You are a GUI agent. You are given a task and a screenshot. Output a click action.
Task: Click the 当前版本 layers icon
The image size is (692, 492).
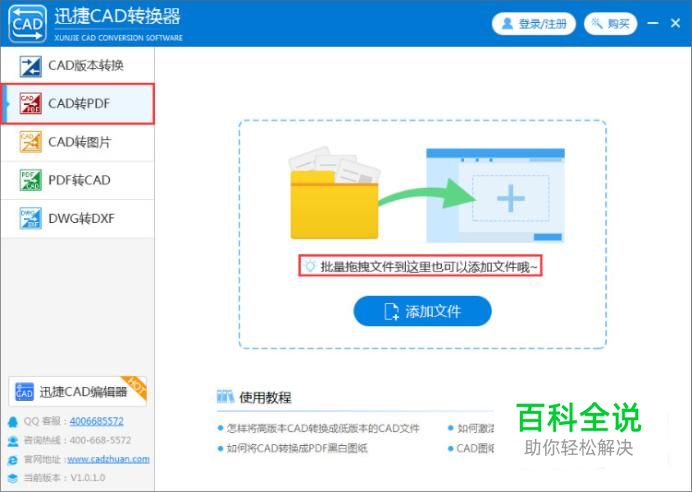[x=13, y=478]
